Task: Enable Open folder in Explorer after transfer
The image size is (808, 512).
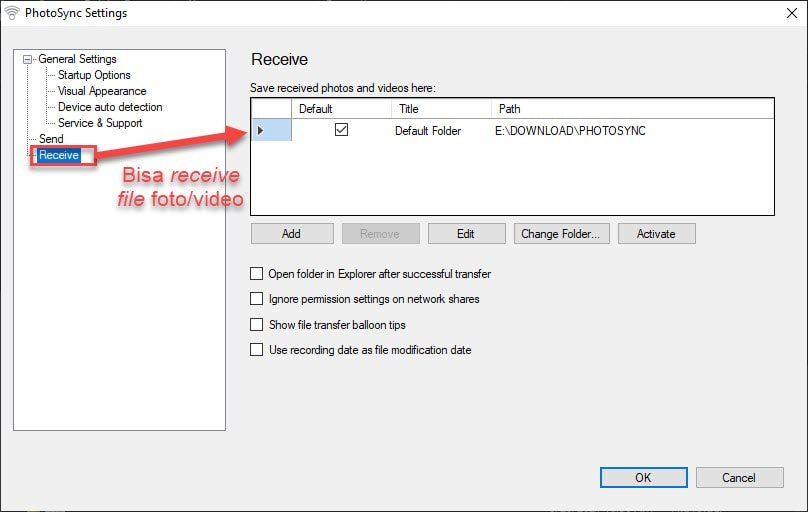Action: (256, 274)
